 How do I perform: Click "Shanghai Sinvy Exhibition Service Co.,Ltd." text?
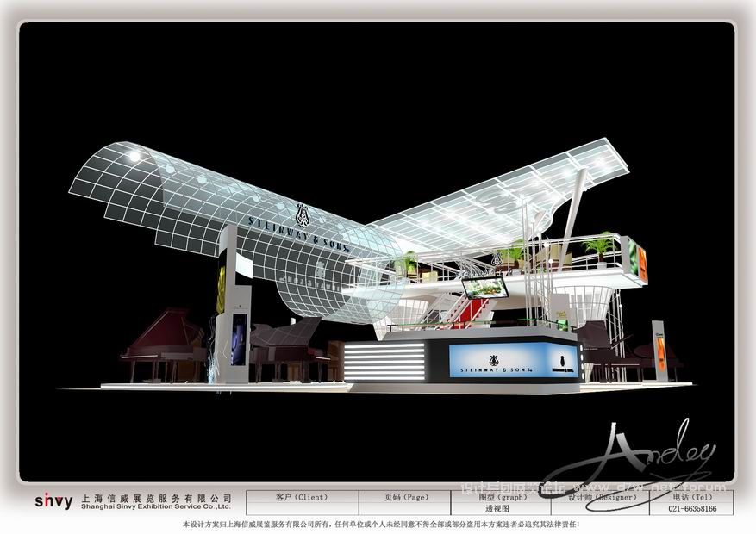[156, 506]
